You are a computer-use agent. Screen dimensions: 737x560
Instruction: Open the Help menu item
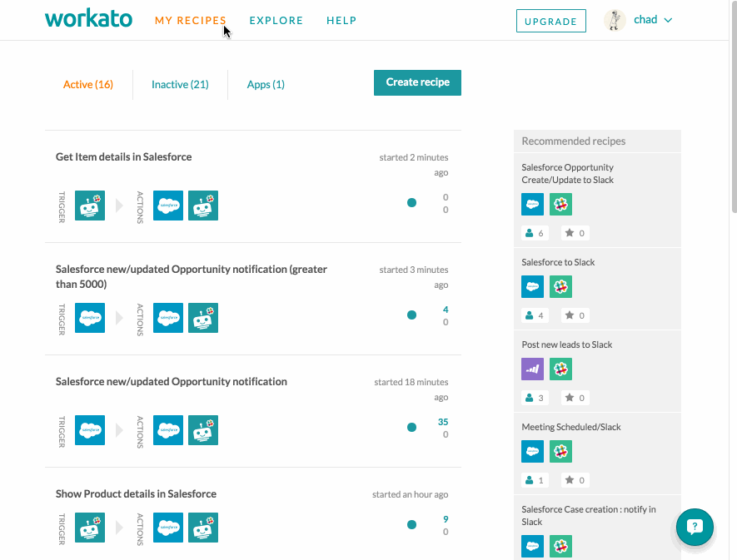(x=341, y=21)
